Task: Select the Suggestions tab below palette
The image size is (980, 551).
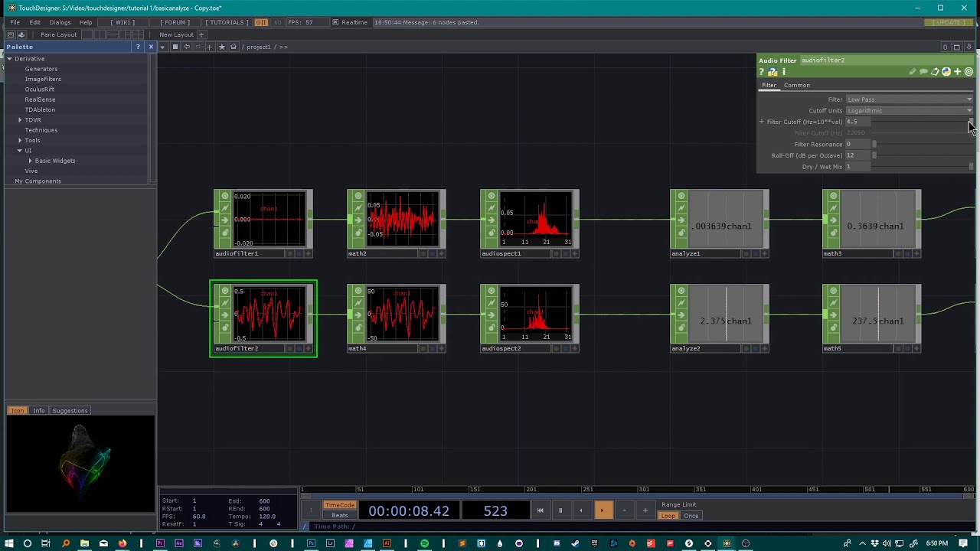Action: tap(70, 411)
